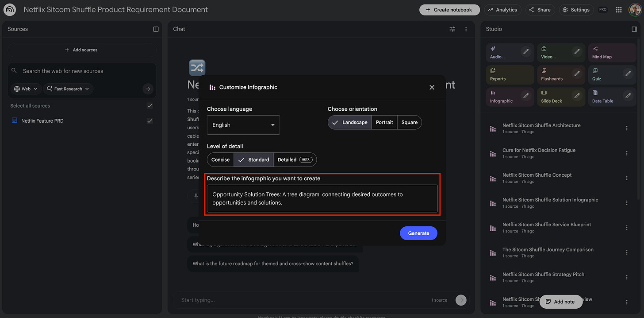644x318 pixels.
Task: Toggle Netflix Feature PRD source checkbox
Action: pos(149,121)
